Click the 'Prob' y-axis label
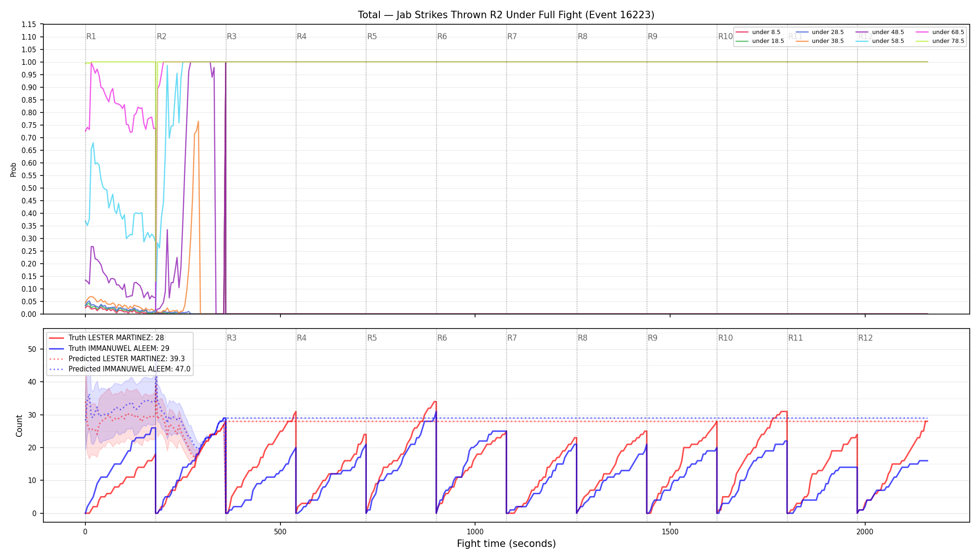 click(x=14, y=169)
